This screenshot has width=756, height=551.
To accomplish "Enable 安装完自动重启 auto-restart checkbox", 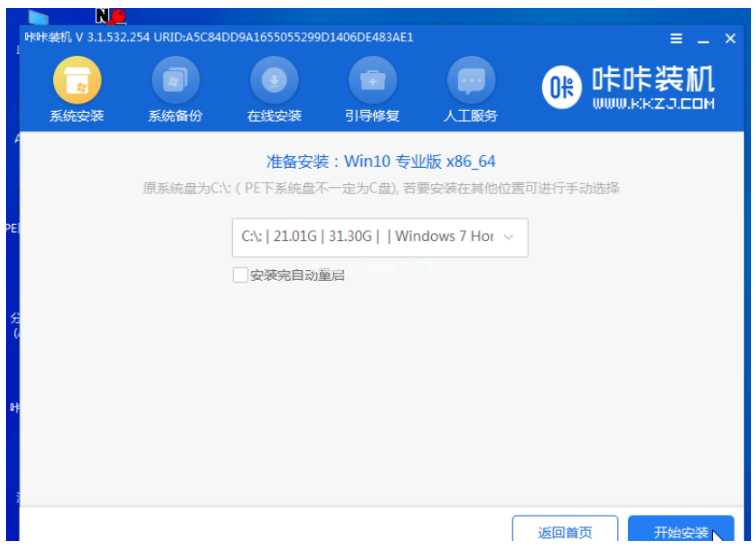I will pyautogui.click(x=240, y=275).
